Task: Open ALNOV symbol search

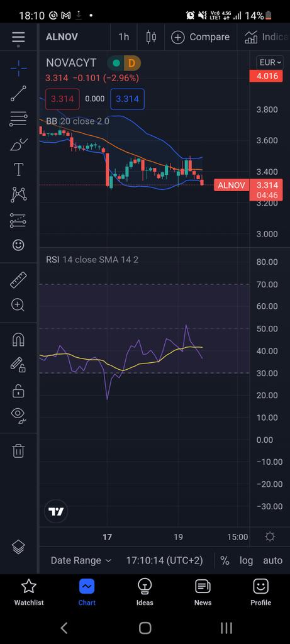Action: (x=62, y=37)
